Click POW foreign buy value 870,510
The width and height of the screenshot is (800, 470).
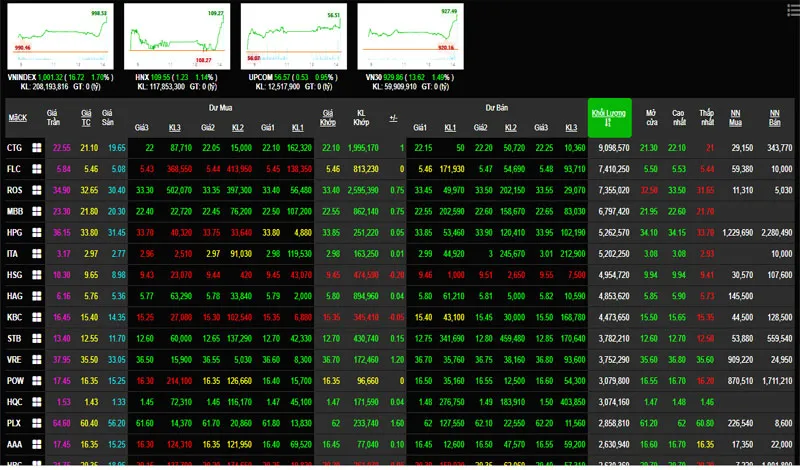pyautogui.click(x=740, y=381)
